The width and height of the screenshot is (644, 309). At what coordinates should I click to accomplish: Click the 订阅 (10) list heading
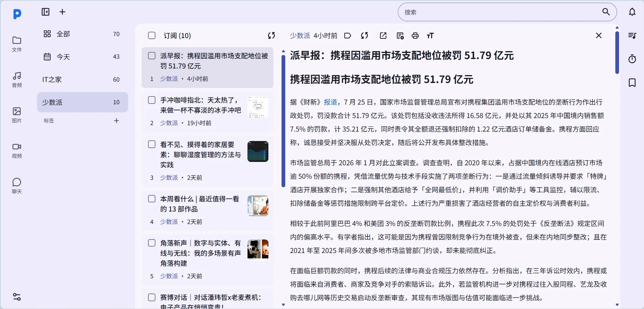tap(177, 35)
